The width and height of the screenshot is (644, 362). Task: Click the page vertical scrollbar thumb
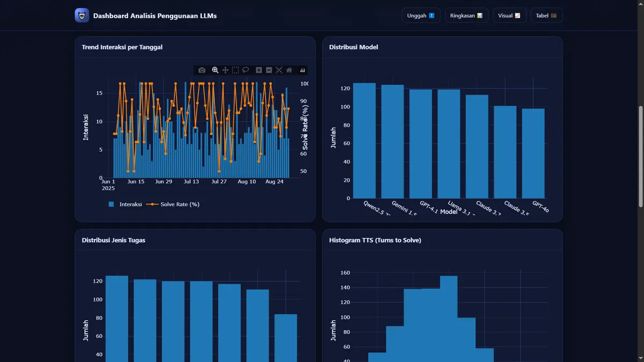(x=640, y=156)
